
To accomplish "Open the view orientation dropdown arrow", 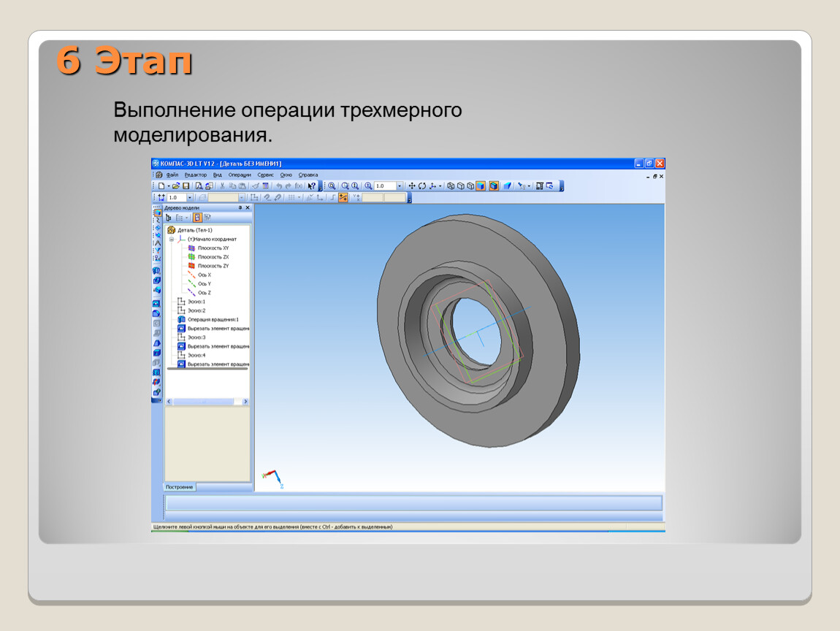I will (x=440, y=186).
